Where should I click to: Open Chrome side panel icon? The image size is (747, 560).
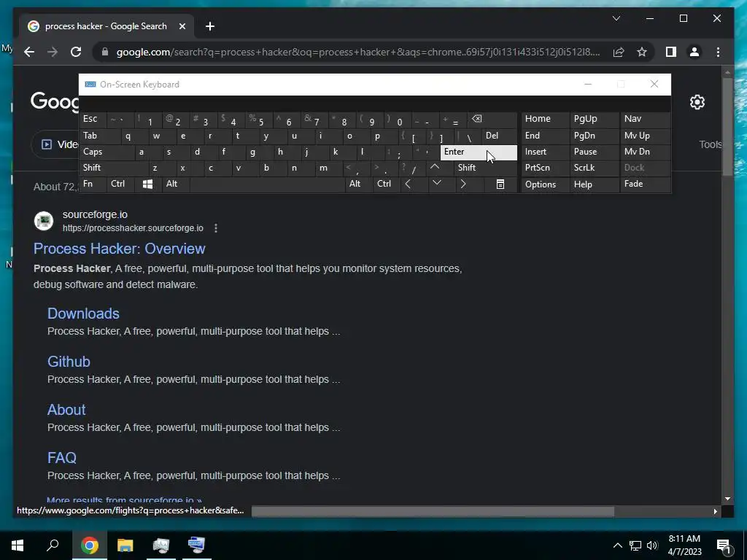tap(671, 52)
